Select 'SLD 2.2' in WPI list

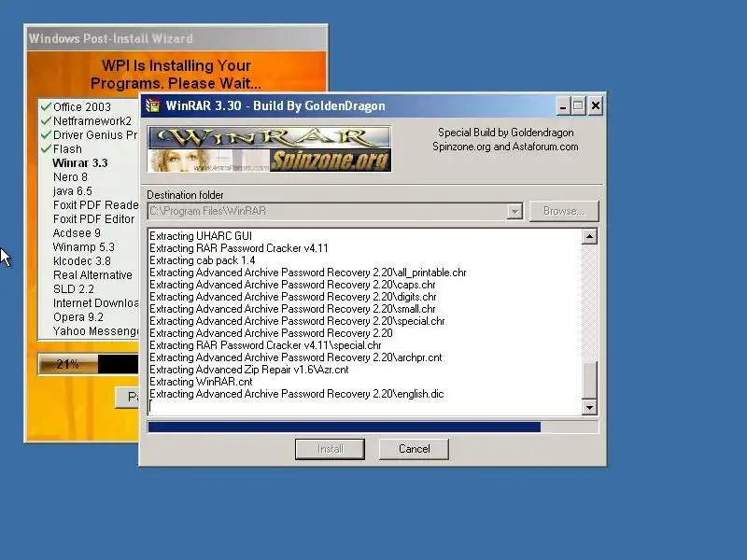click(x=74, y=289)
